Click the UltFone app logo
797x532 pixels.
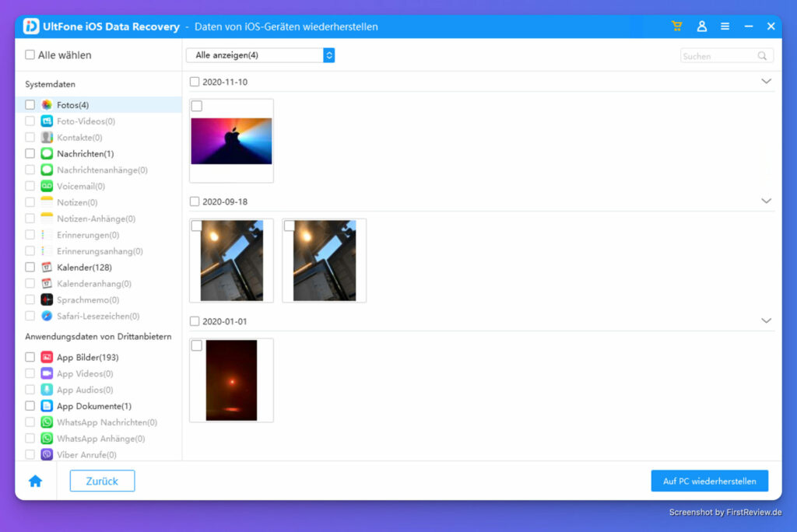31,26
